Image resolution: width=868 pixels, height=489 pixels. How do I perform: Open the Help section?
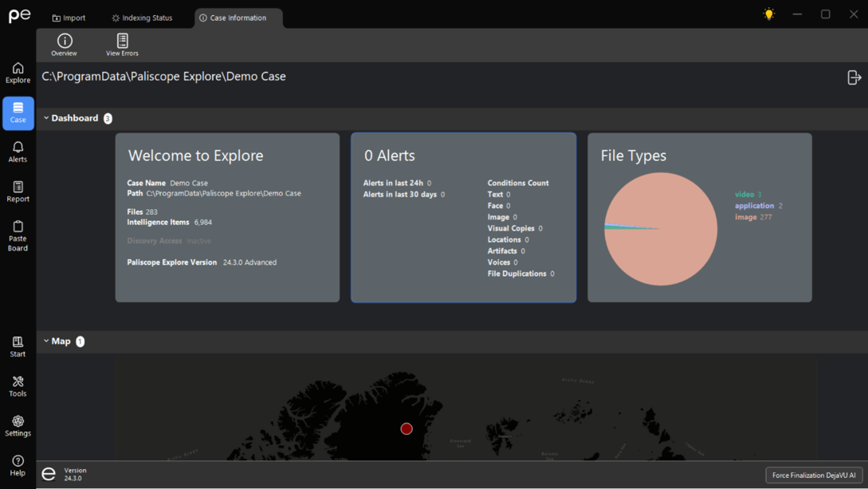point(18,465)
